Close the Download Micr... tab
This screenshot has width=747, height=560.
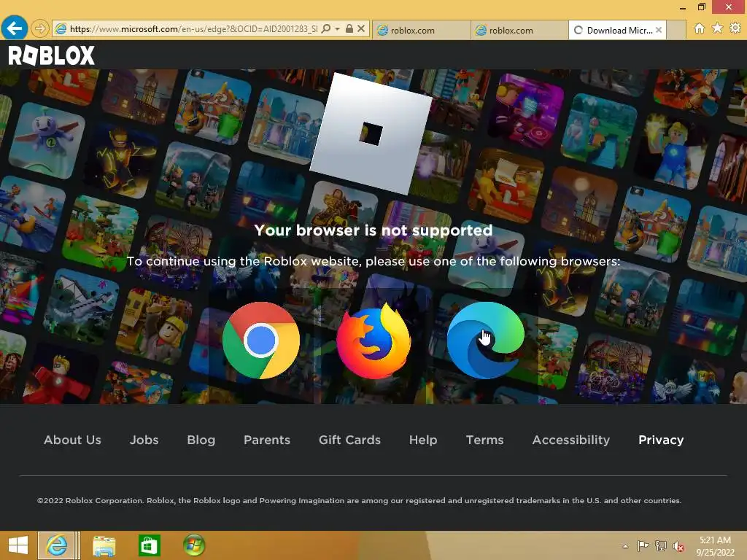[x=659, y=30]
